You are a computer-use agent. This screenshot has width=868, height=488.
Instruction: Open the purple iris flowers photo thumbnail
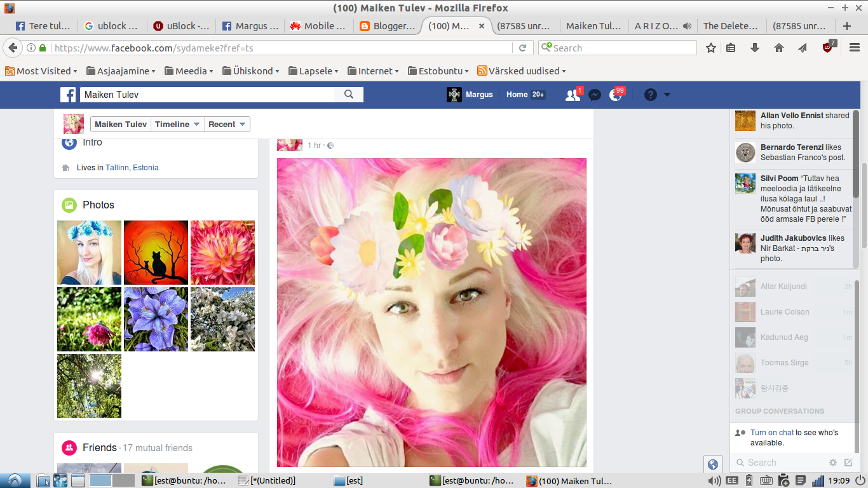(156, 319)
